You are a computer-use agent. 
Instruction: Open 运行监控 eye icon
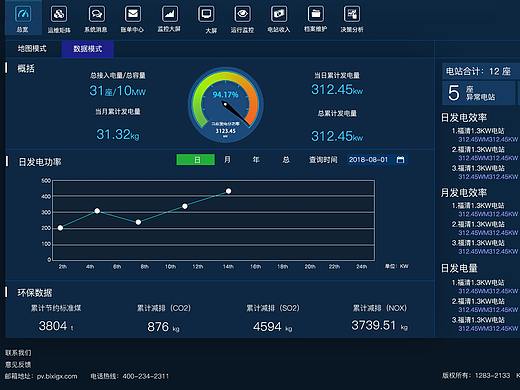(242, 14)
